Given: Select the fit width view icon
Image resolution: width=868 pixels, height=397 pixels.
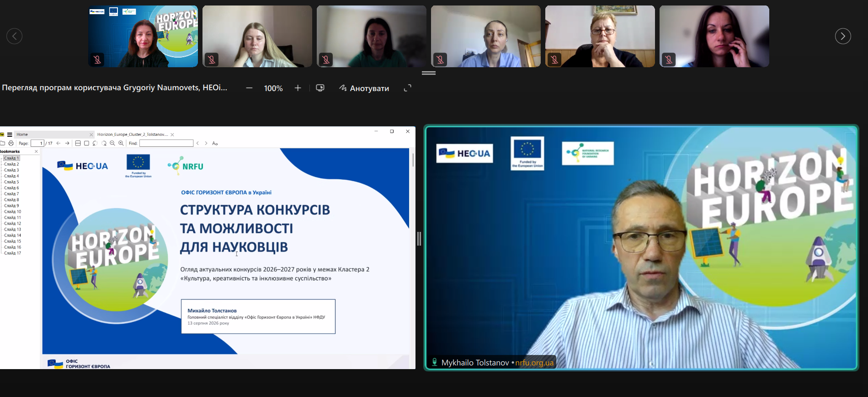Looking at the screenshot, I should pyautogui.click(x=78, y=143).
